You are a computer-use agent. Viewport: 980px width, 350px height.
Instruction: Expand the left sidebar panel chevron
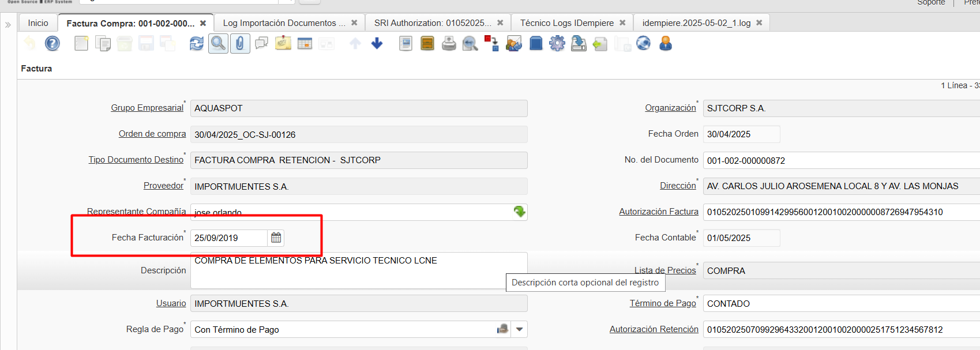(8, 25)
